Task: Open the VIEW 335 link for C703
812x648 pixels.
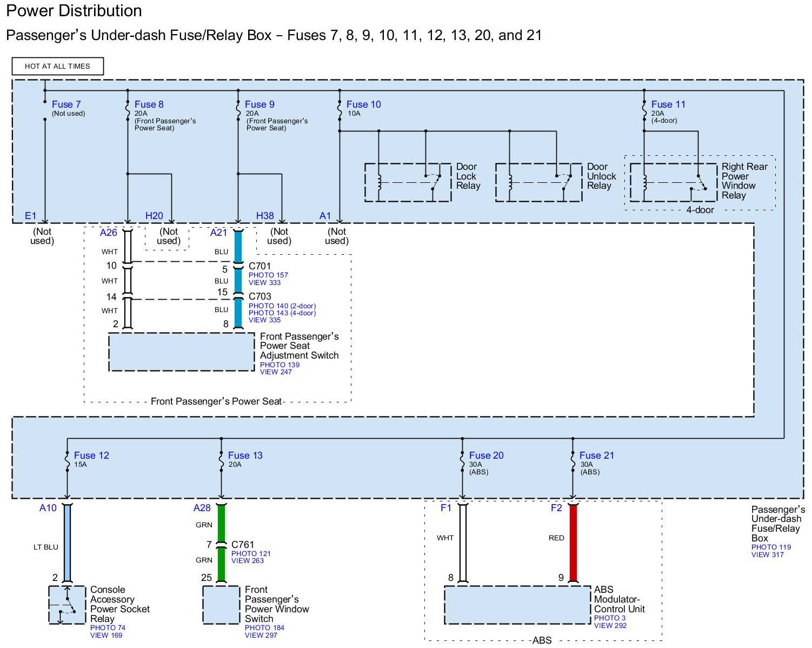Action: [264, 320]
